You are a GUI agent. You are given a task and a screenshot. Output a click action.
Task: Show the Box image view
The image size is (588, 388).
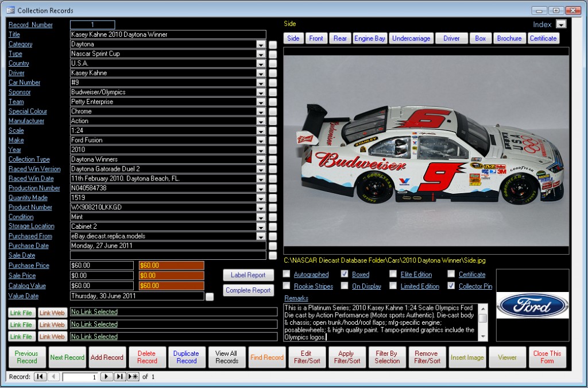[481, 39]
